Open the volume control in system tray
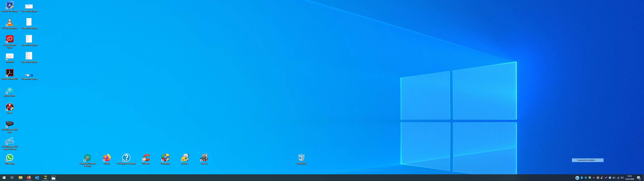644x181 pixels. [622, 178]
